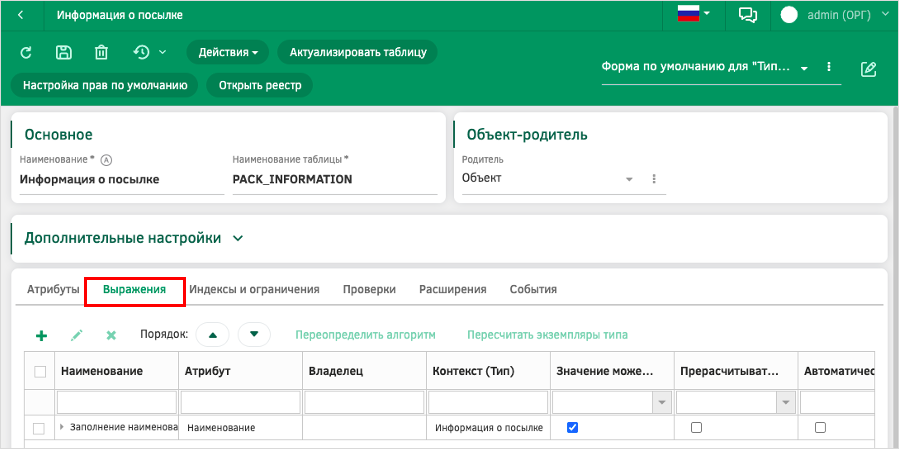The height and width of the screenshot is (449, 899).
Task: Select the Выражения tab
Action: pyautogui.click(x=135, y=290)
